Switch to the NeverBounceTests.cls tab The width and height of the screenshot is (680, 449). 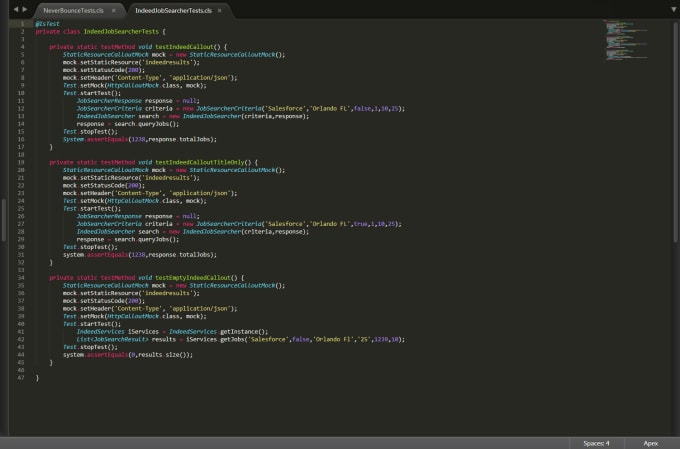[73, 10]
